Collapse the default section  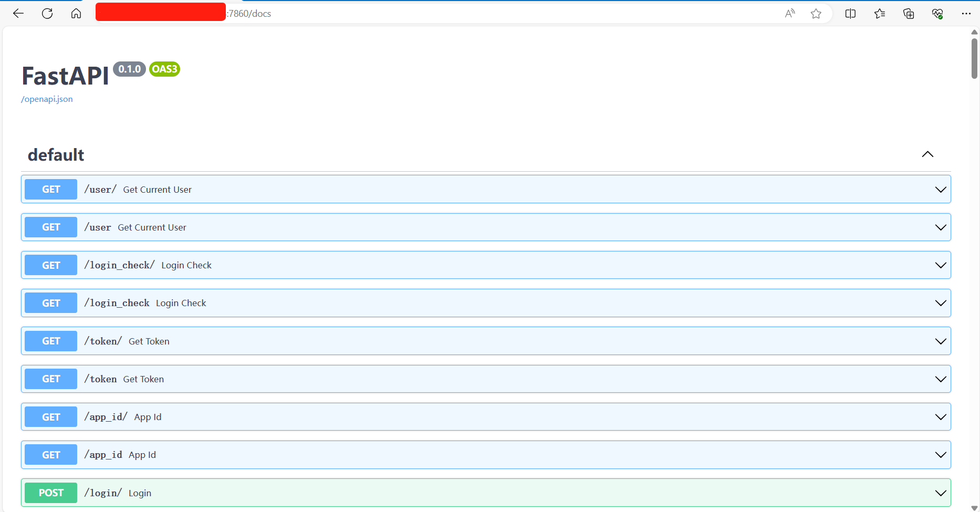pos(927,154)
